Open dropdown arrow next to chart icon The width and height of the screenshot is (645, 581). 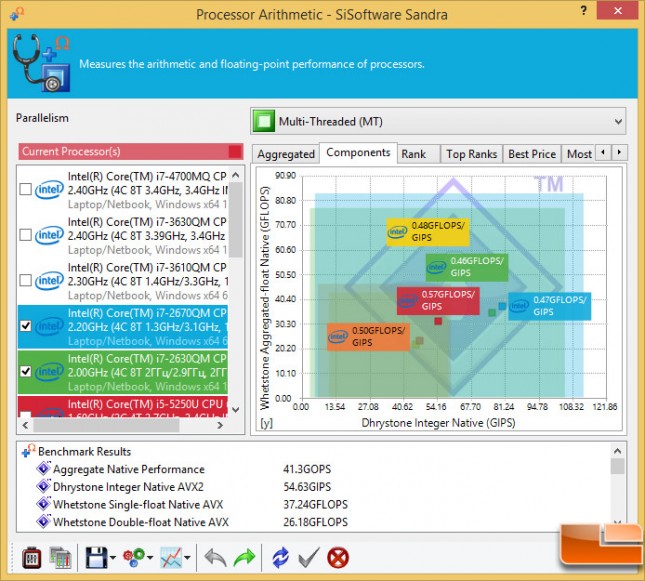pos(188,558)
